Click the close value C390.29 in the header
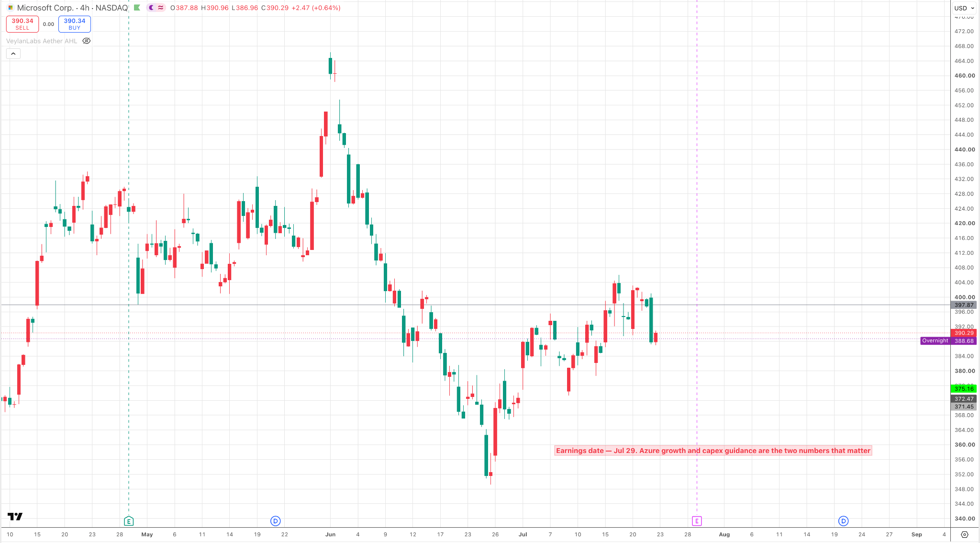This screenshot has width=980, height=543. [275, 8]
